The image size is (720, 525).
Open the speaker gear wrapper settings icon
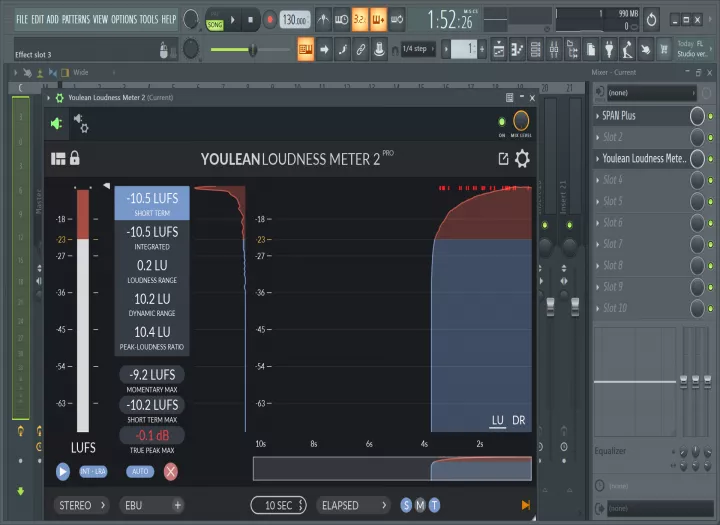(x=81, y=124)
